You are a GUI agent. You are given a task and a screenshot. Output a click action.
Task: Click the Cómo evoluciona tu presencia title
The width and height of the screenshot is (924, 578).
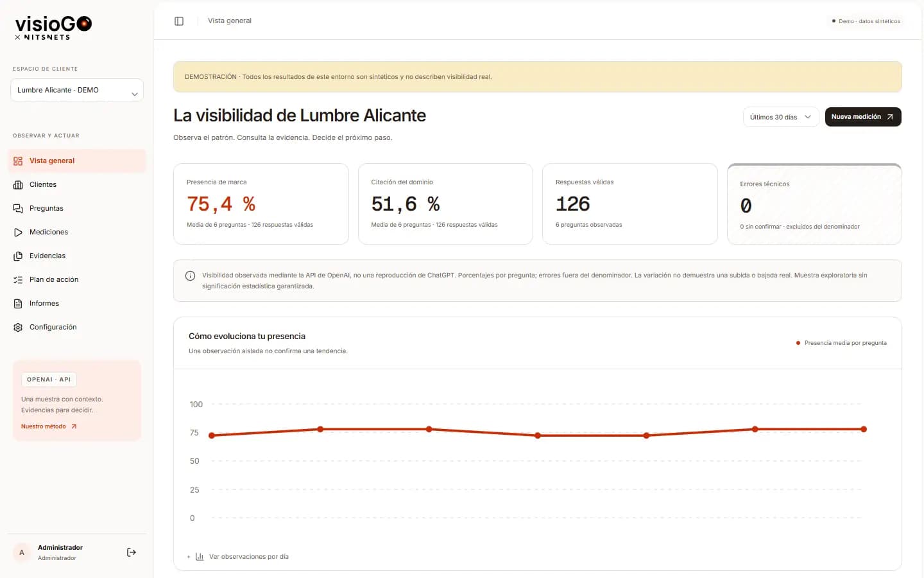(x=247, y=337)
